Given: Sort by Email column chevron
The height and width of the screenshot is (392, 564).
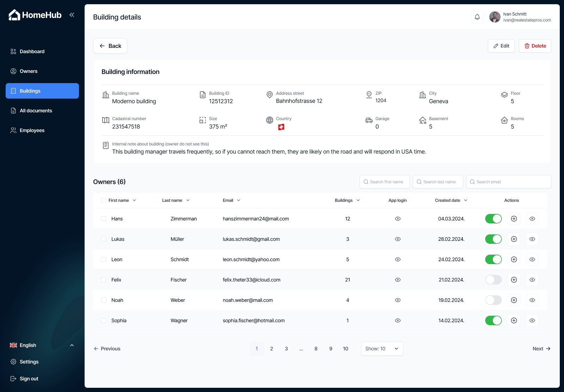Looking at the screenshot, I should click(x=239, y=200).
